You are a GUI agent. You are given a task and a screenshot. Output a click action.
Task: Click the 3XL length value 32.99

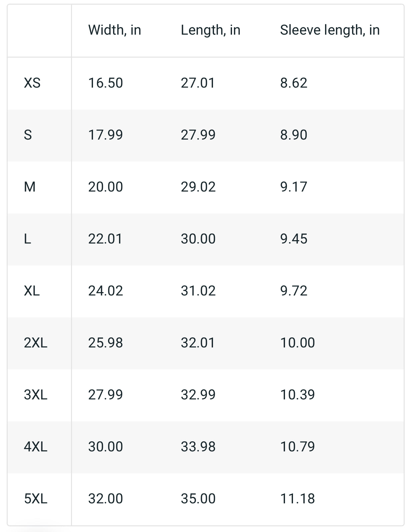[x=198, y=395]
